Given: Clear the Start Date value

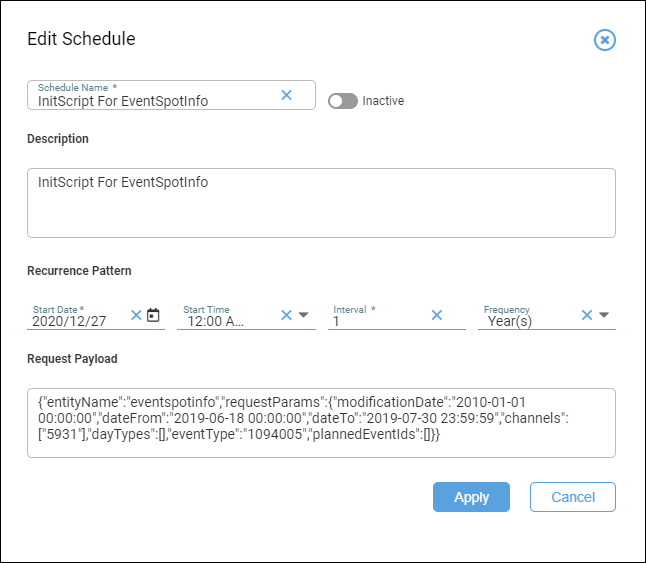Looking at the screenshot, I should (136, 315).
